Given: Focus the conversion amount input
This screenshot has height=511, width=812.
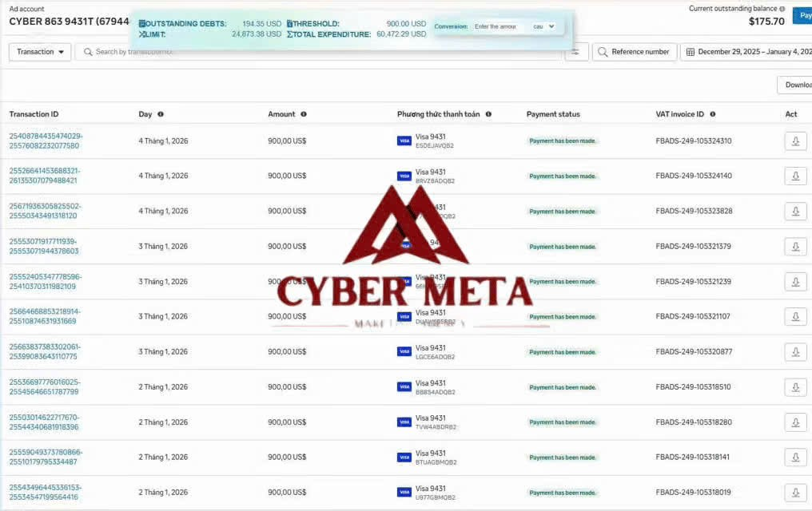Looking at the screenshot, I should point(499,26).
